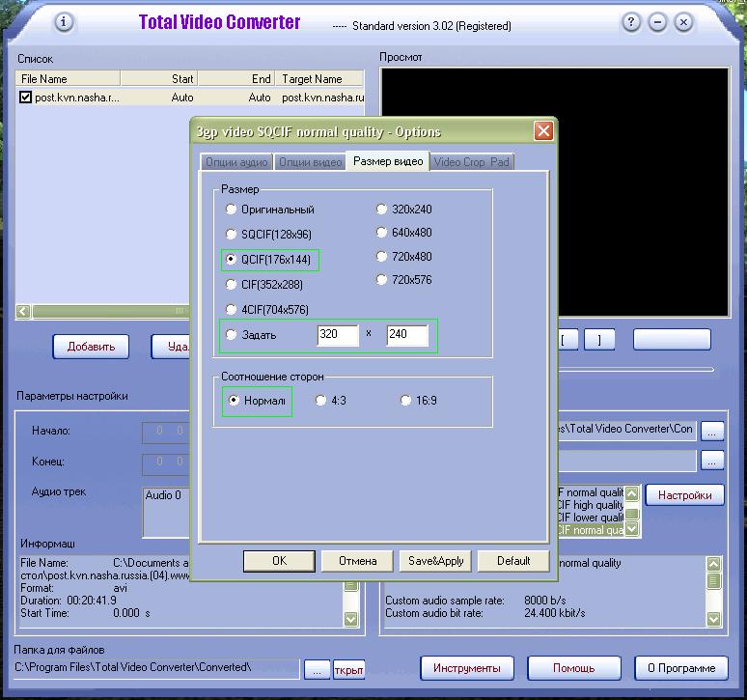Browse output folder via top ... button
Image resolution: width=747 pixels, height=700 pixels.
coord(711,432)
